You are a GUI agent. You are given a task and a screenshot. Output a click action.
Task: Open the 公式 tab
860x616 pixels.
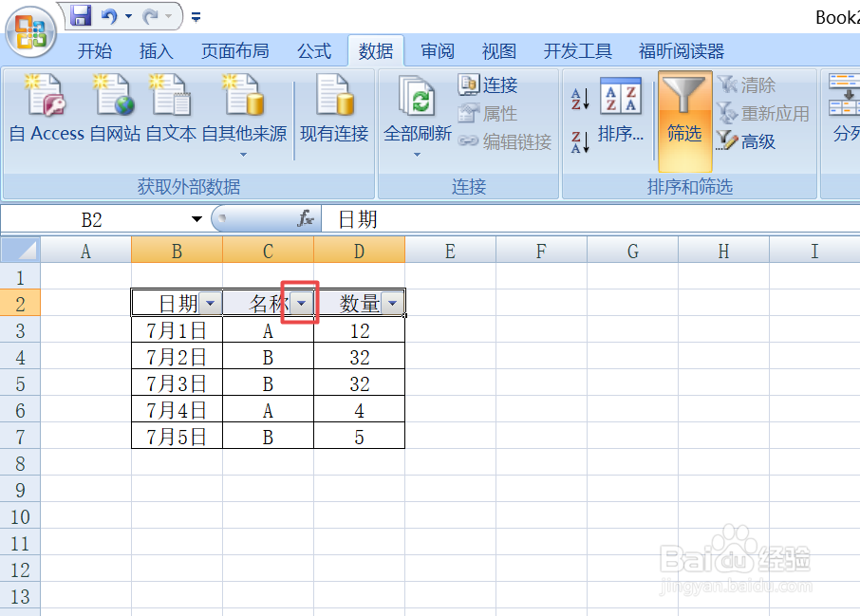tap(314, 51)
